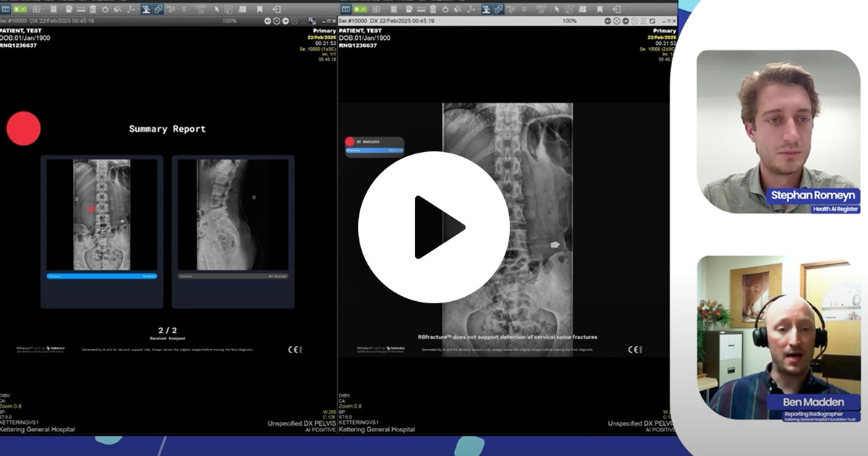Toggle the highlighted window-level tool in right toolbar
This screenshot has height=456, width=868.
[486, 9]
